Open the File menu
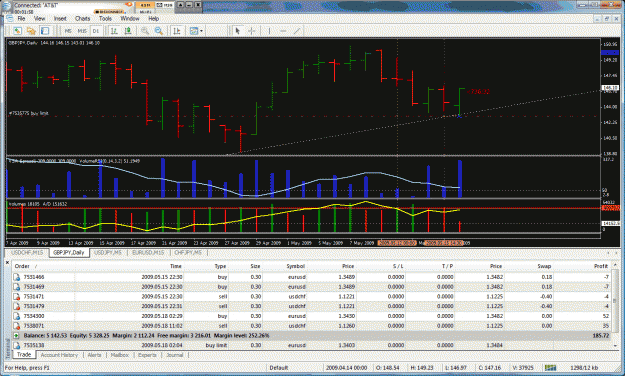Viewport: 625px width, 376px height. (x=21, y=18)
